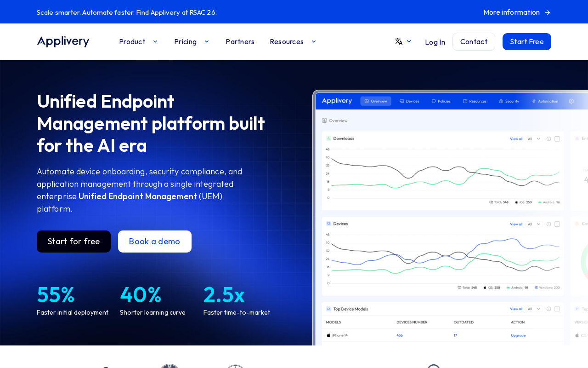Viewport: 588px width, 368px height.
Task: Click the Devices line chart in the dashboard preview
Action: 443,259
